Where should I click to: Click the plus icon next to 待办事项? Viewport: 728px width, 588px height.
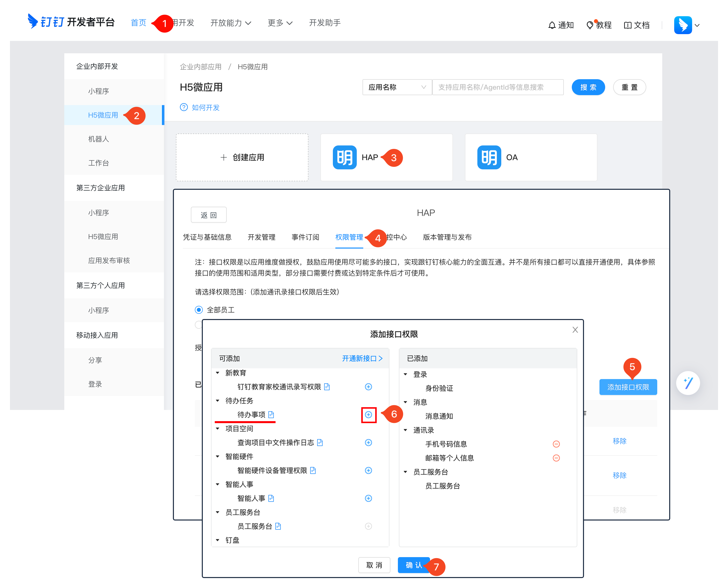coord(368,415)
